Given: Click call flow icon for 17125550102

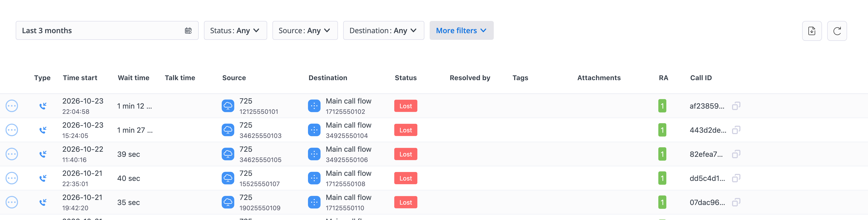Looking at the screenshot, I should [x=314, y=106].
